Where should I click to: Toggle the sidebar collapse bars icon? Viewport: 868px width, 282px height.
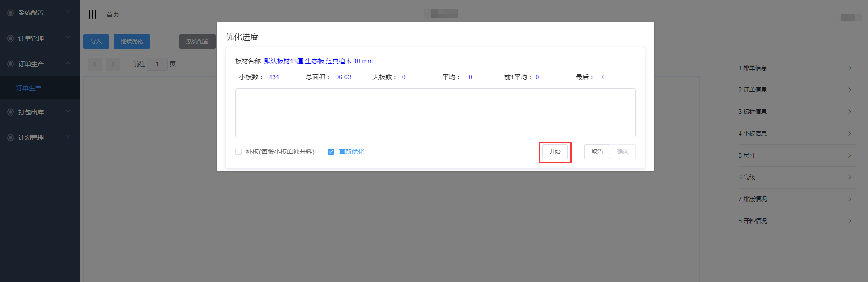[x=93, y=14]
